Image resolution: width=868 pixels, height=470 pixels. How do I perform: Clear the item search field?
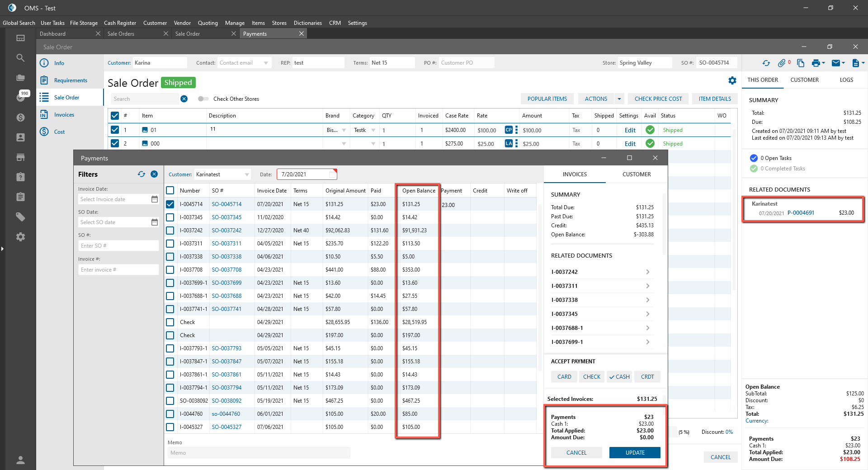(184, 99)
